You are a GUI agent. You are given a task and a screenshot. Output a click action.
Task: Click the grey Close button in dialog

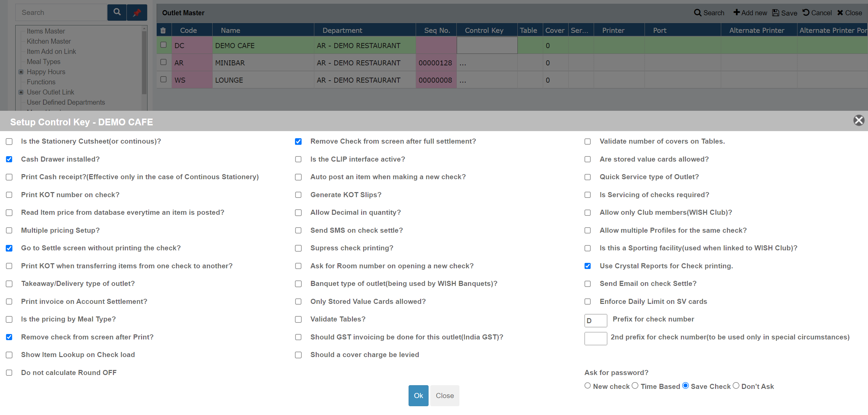point(445,396)
